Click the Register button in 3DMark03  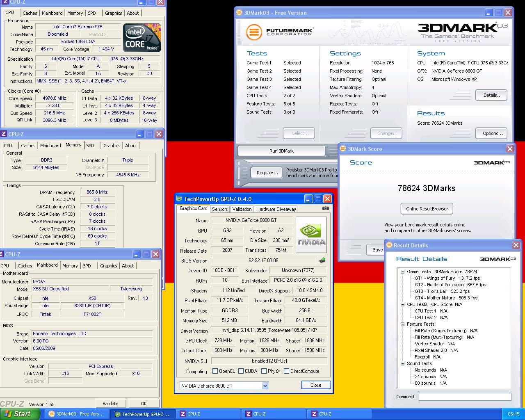(x=267, y=173)
